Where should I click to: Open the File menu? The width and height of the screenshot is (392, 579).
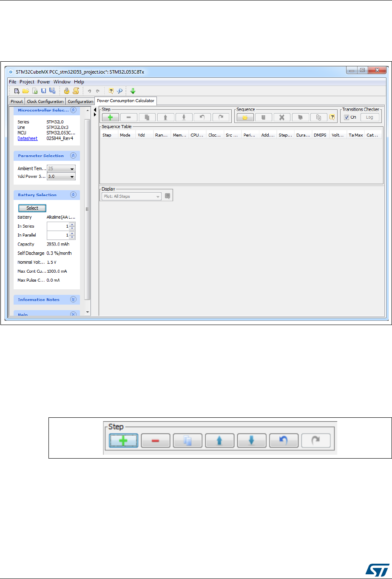13,82
